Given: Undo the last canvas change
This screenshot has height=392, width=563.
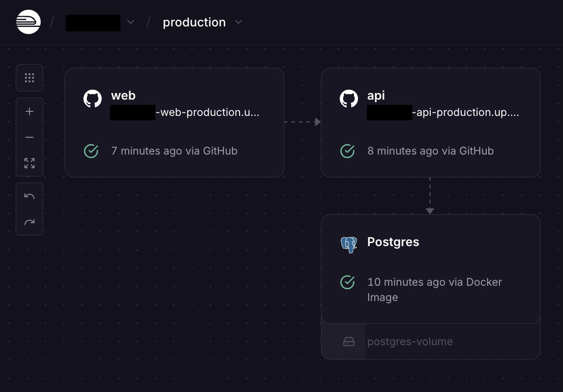Looking at the screenshot, I should click(x=29, y=196).
